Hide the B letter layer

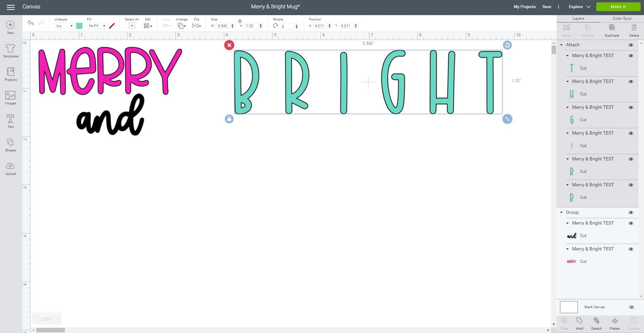point(631,185)
